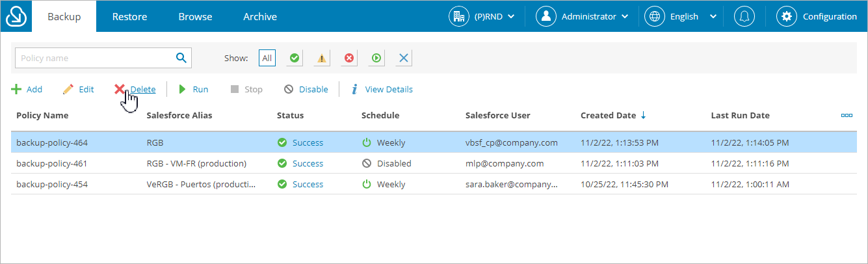Click the globe language icon
This screenshot has width=868, height=264.
pos(655,16)
